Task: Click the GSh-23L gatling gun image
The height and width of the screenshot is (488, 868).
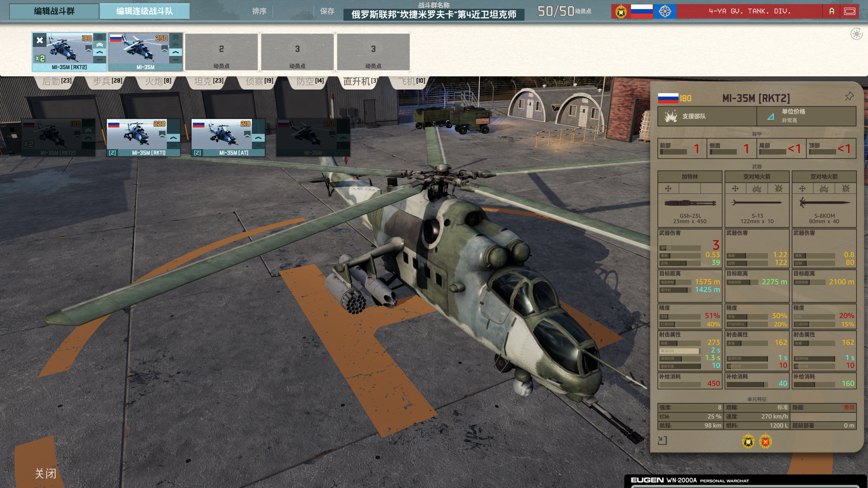Action: tap(690, 203)
